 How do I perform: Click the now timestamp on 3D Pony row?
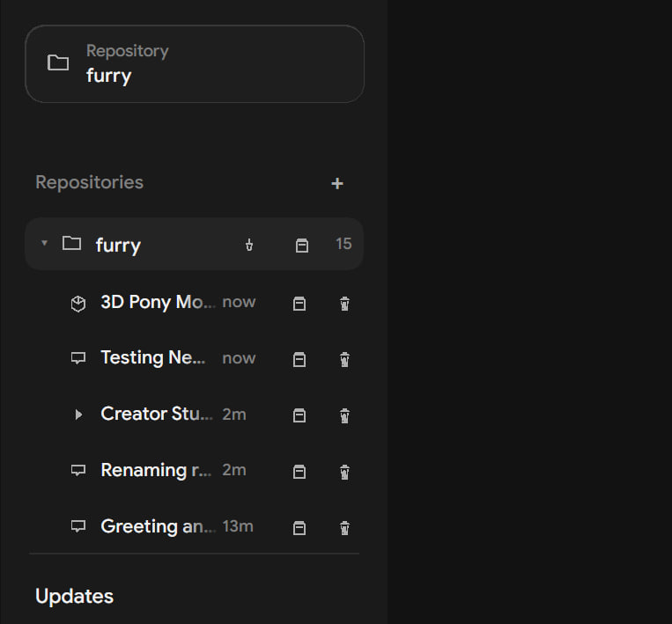(239, 302)
